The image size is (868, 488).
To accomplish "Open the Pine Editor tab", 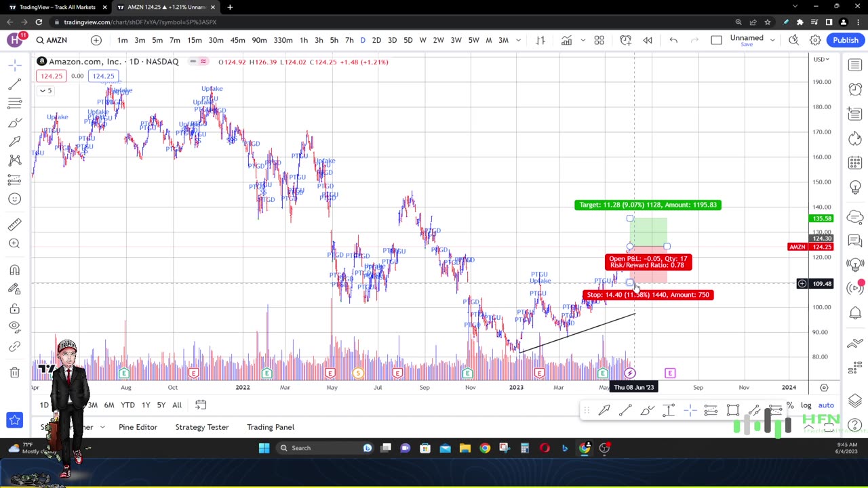I will click(138, 427).
